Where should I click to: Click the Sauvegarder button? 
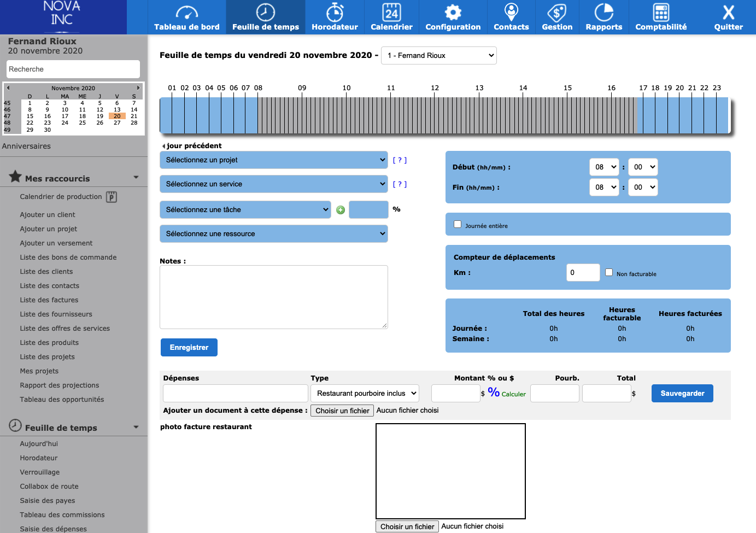pyautogui.click(x=682, y=394)
